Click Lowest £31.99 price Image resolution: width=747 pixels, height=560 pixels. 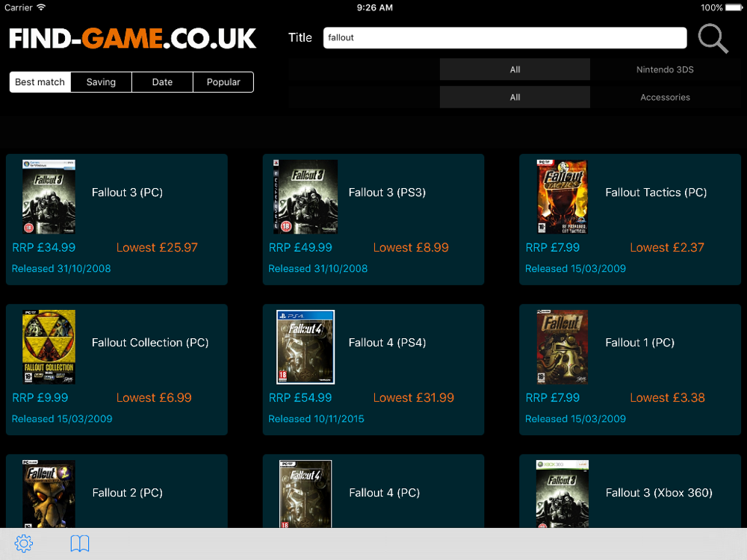pyautogui.click(x=414, y=398)
